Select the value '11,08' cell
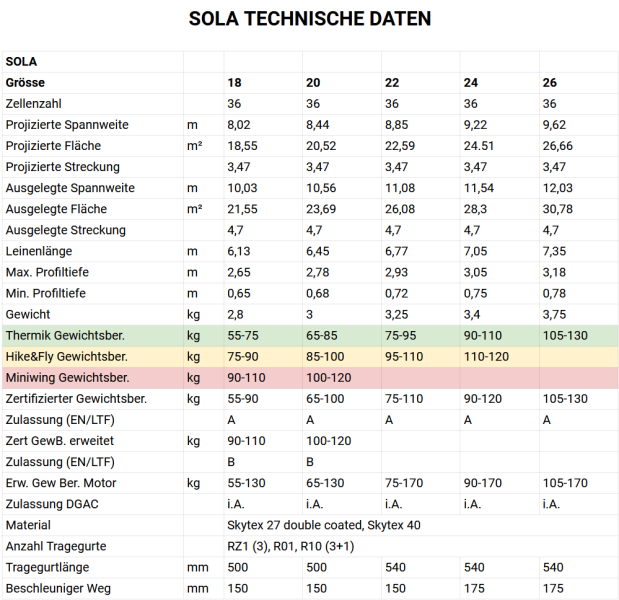This screenshot has height=600, width=619. pos(400,188)
